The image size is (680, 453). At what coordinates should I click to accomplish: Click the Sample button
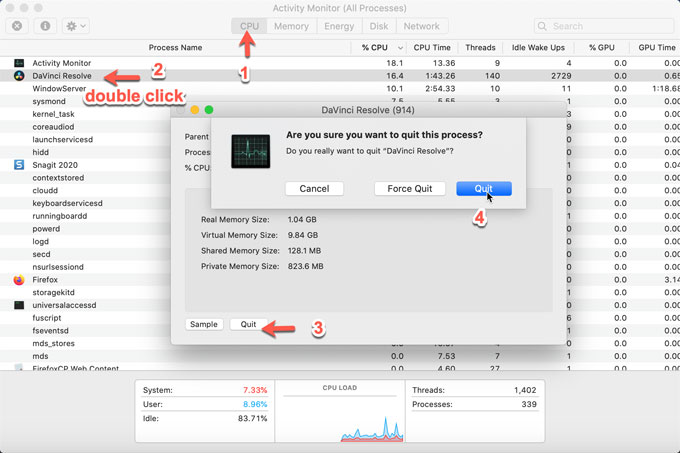[x=204, y=324]
